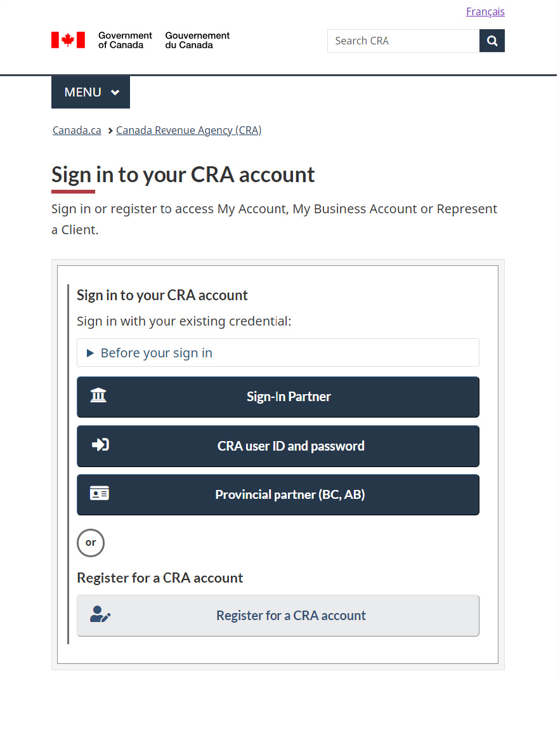Click the ID card icon on Provincial partner button

tap(100, 493)
